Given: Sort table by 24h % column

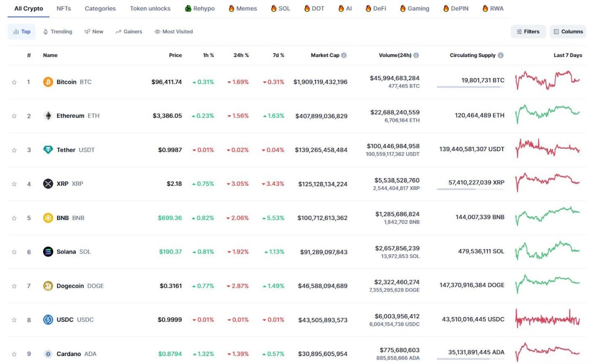Looking at the screenshot, I should [241, 55].
